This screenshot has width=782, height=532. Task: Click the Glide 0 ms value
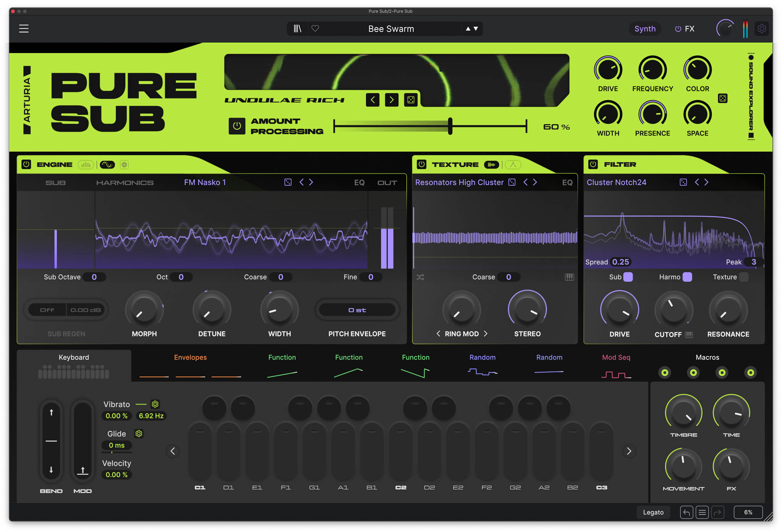click(x=116, y=445)
